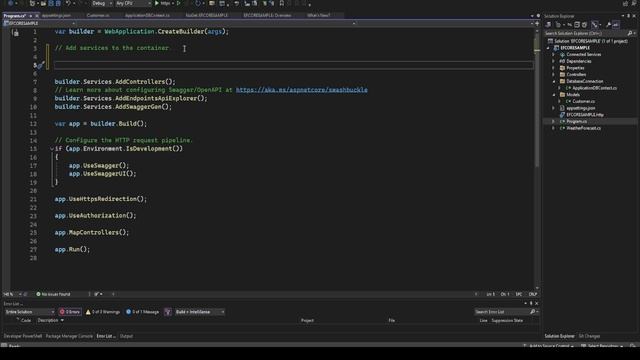Open the What's New? tab
This screenshot has width=640, height=360.
click(x=318, y=16)
